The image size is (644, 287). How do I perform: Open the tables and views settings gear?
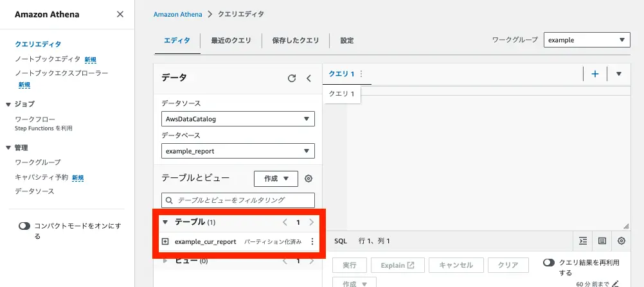click(309, 178)
